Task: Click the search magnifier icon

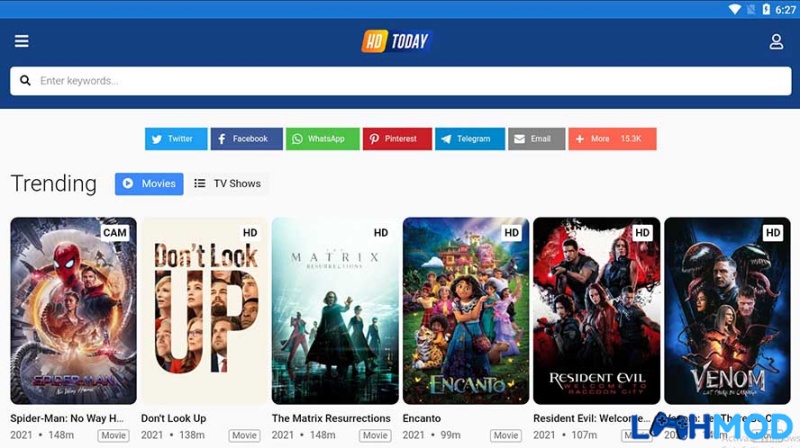Action: [x=25, y=81]
